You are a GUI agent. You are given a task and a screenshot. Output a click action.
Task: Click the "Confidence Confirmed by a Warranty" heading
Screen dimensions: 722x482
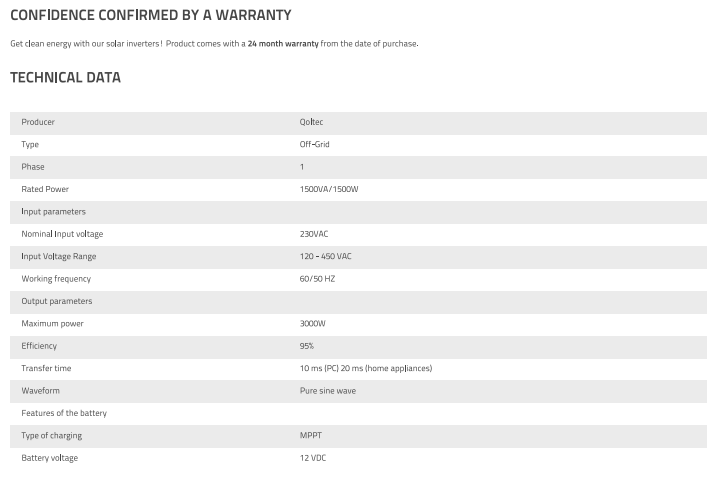[x=150, y=15]
